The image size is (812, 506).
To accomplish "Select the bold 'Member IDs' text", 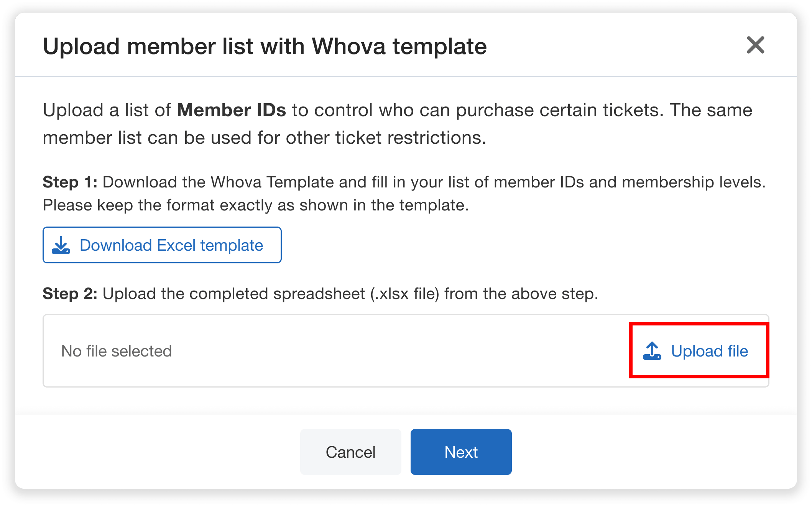I will pos(231,110).
